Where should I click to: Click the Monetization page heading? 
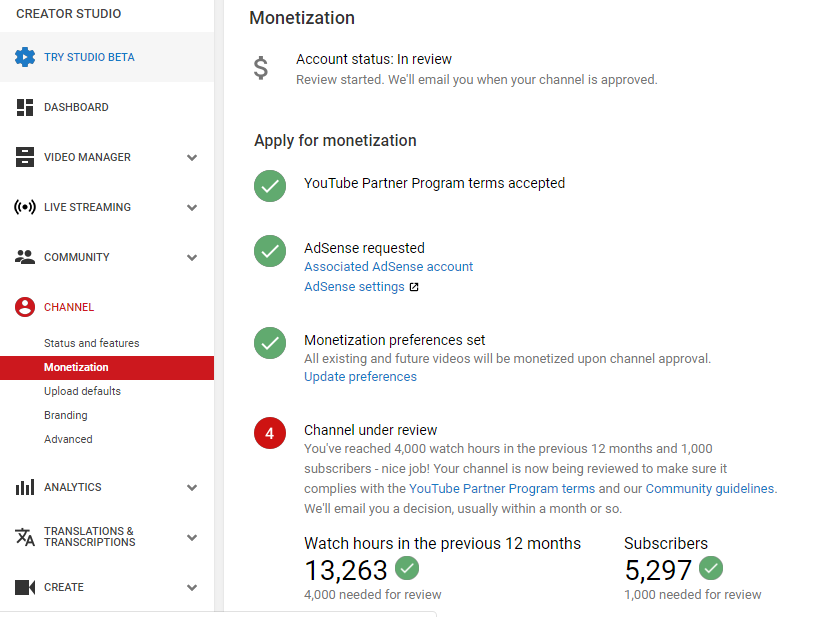pos(302,18)
